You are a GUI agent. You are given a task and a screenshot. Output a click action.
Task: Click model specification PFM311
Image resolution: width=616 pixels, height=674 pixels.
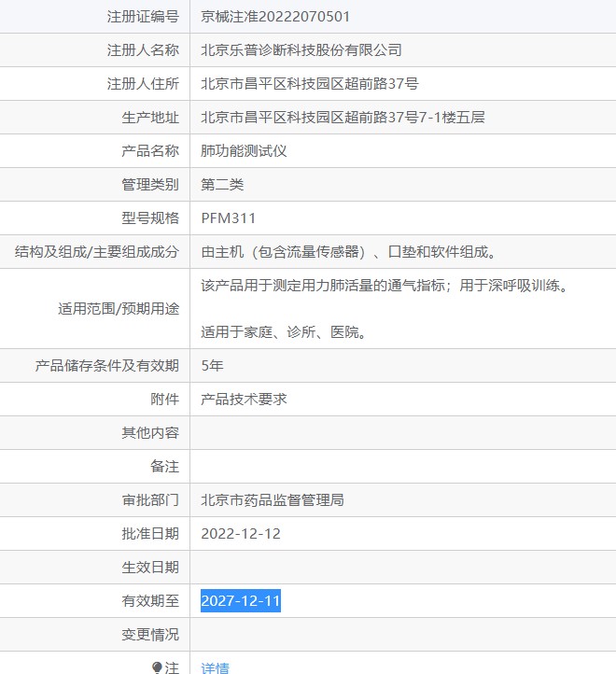[x=229, y=218]
